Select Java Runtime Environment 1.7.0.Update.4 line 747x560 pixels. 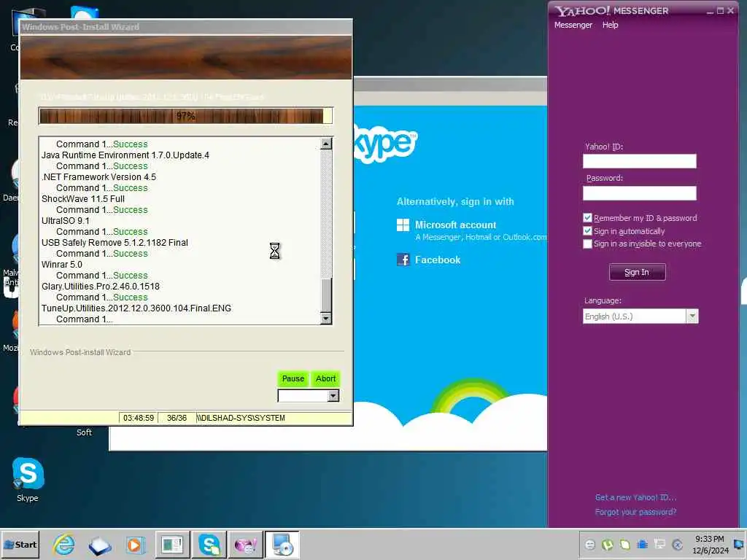coord(125,155)
